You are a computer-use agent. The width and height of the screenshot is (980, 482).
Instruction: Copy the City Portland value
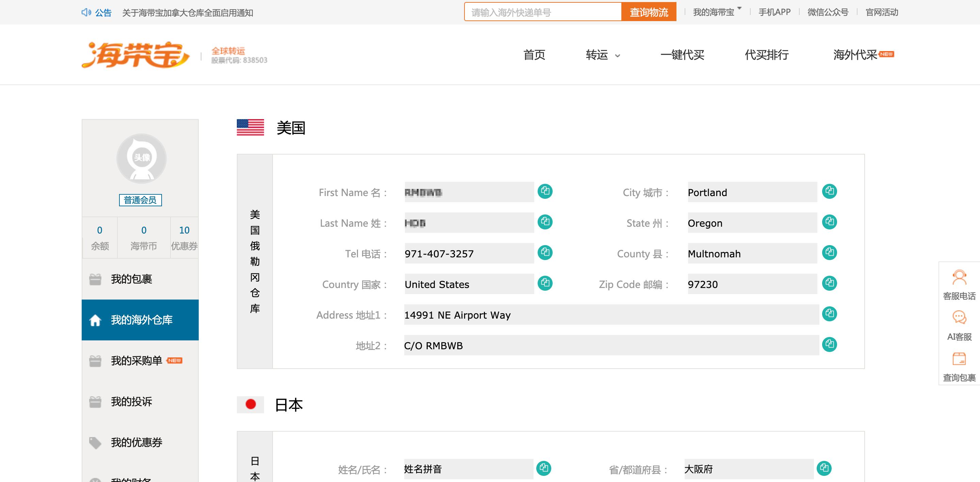coord(830,192)
